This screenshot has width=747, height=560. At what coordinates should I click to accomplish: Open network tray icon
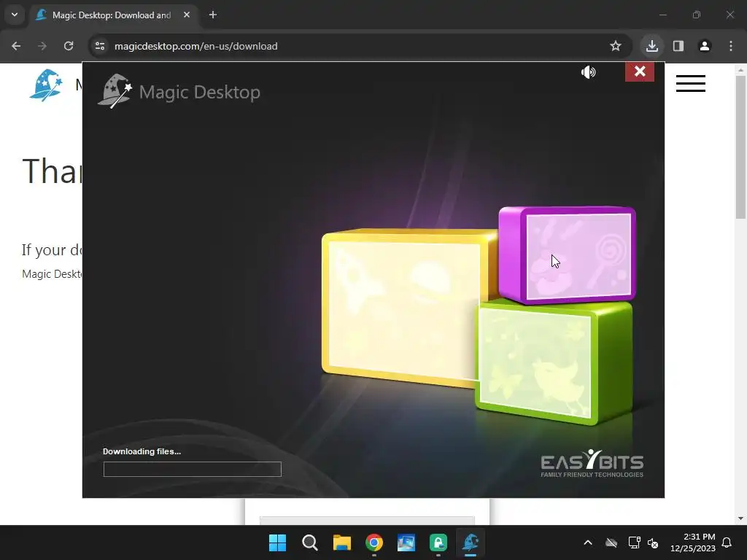634,542
